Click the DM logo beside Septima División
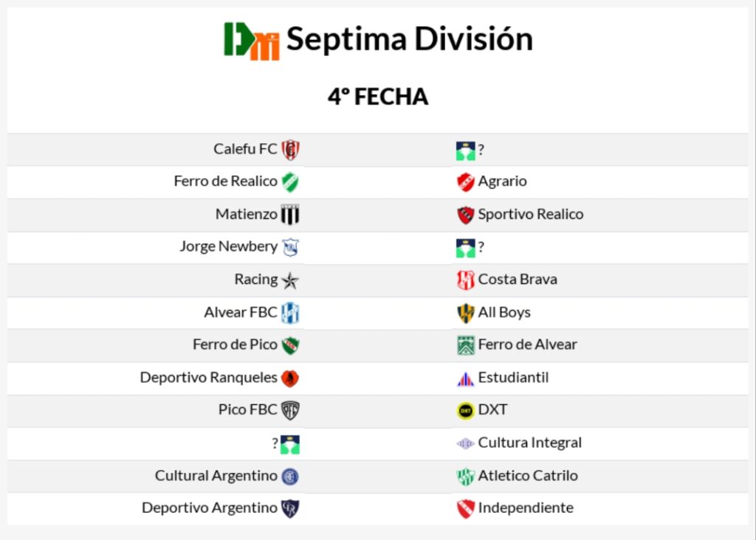 (x=252, y=40)
